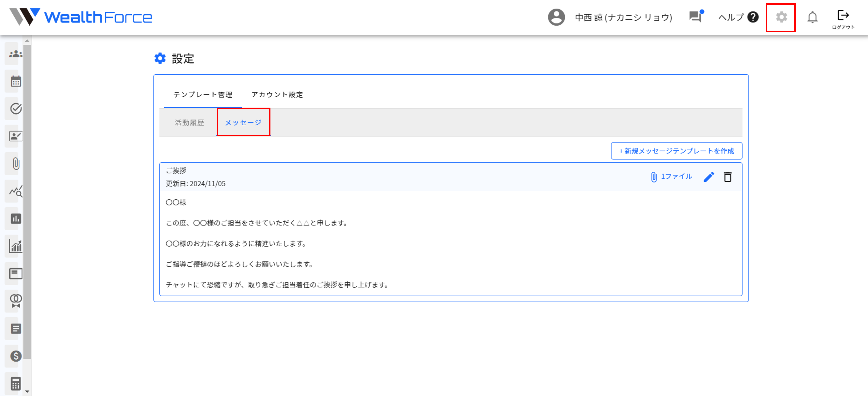Open the calendar sidebar icon
Screen dimensions: 868x396
pyautogui.click(x=16, y=81)
